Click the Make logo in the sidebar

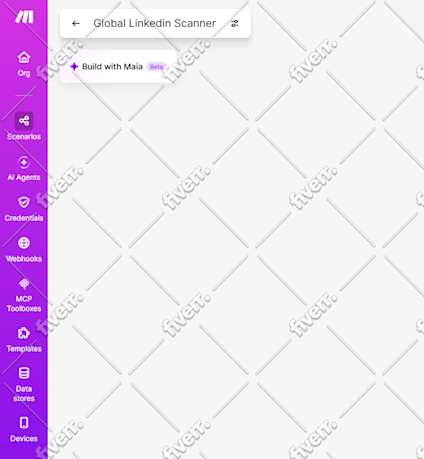(x=24, y=17)
